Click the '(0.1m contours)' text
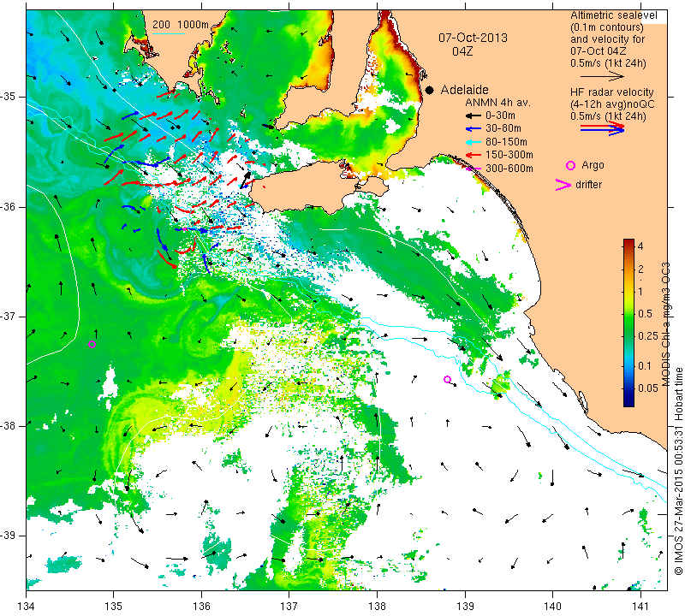The height and width of the screenshot is (616, 685). coord(607,27)
